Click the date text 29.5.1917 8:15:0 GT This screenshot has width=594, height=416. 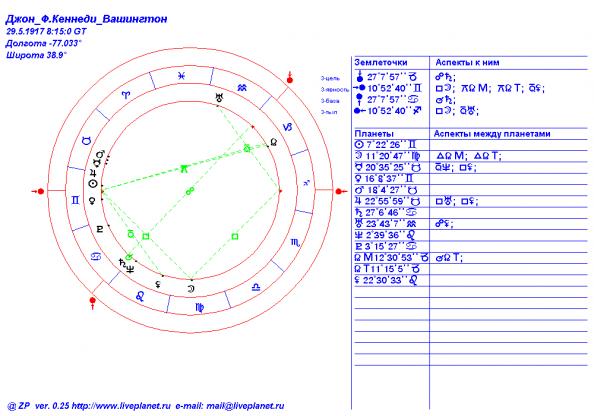click(x=46, y=31)
